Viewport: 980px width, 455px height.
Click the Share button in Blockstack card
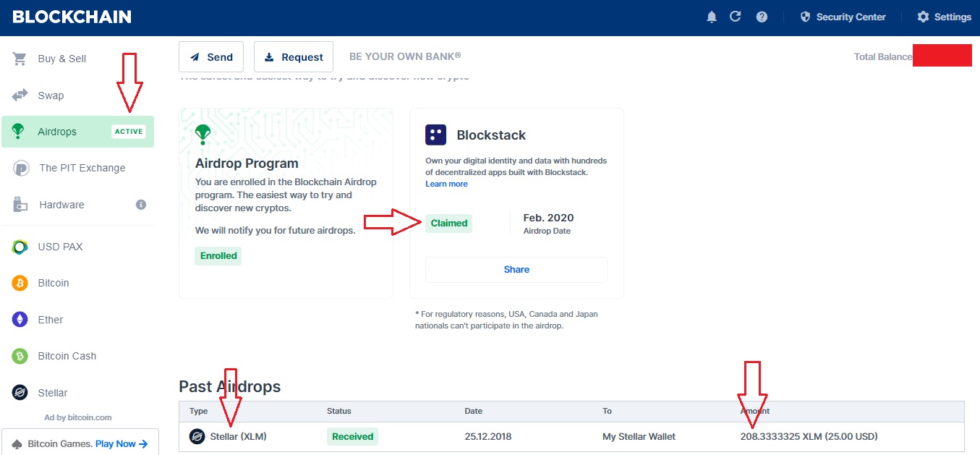click(516, 269)
